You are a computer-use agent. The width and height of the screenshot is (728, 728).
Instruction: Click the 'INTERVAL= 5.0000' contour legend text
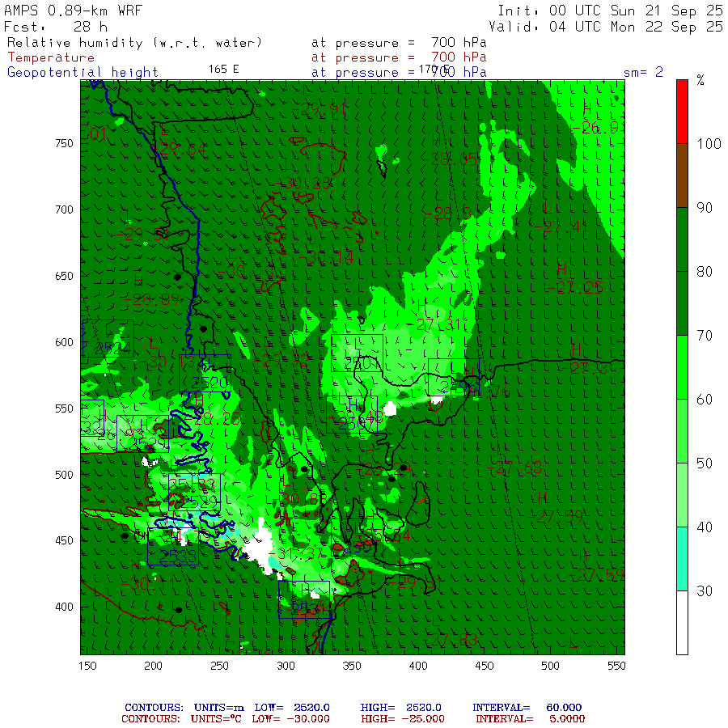(530, 719)
